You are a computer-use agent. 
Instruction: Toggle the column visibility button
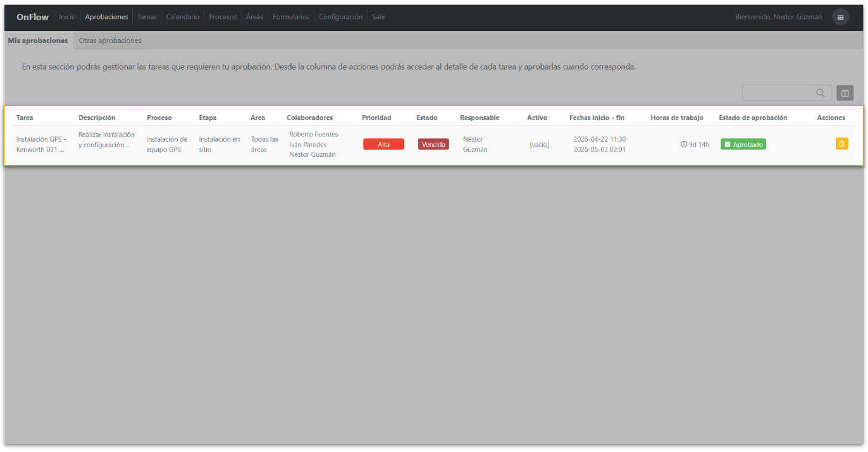click(845, 93)
